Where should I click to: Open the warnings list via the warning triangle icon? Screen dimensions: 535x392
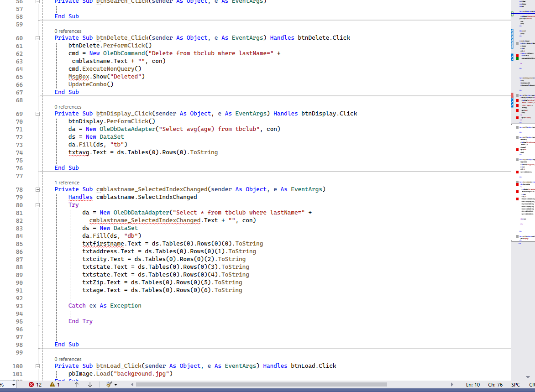coord(52,384)
